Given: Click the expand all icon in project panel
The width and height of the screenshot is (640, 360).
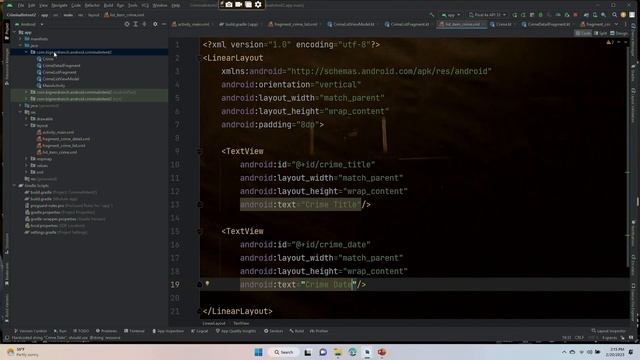Looking at the screenshot, I should (136, 24).
